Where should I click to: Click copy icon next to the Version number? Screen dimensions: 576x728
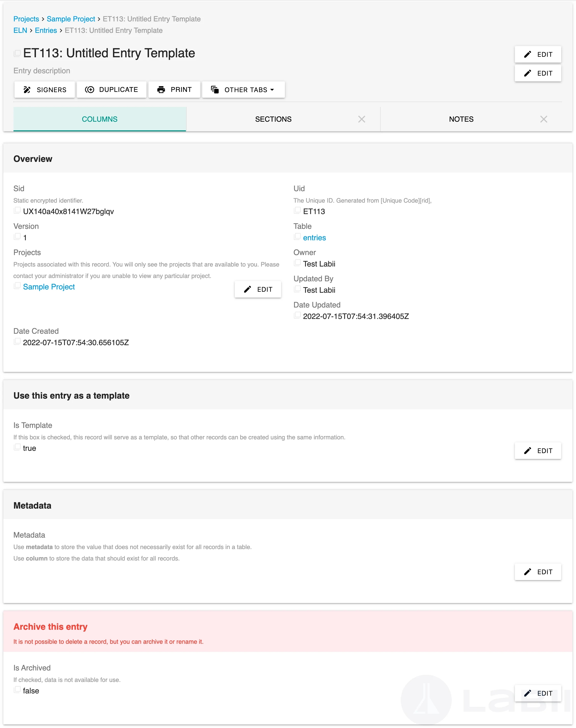[17, 237]
